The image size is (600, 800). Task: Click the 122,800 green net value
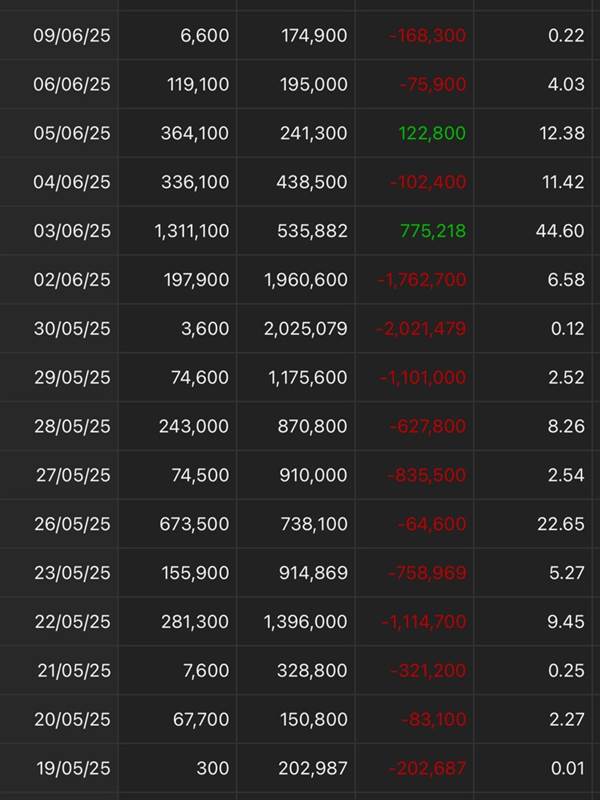432,133
